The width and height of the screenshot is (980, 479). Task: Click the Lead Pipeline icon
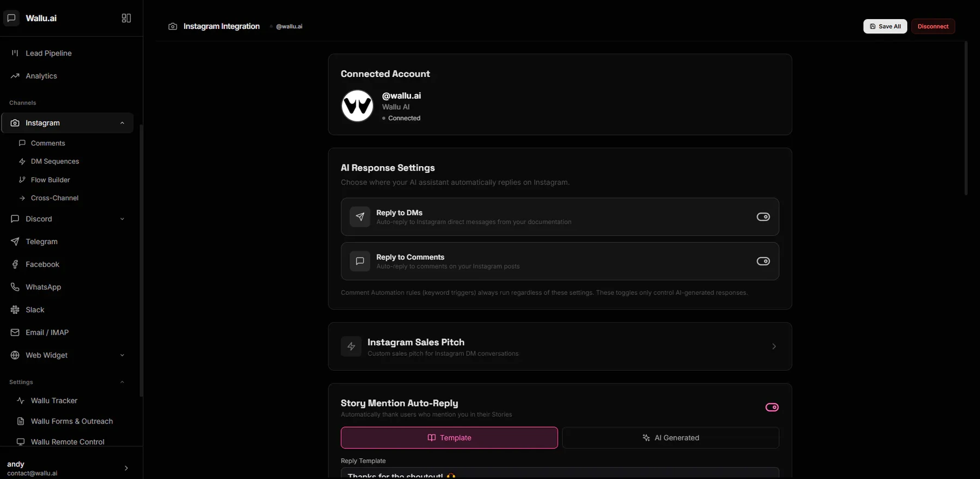15,53
